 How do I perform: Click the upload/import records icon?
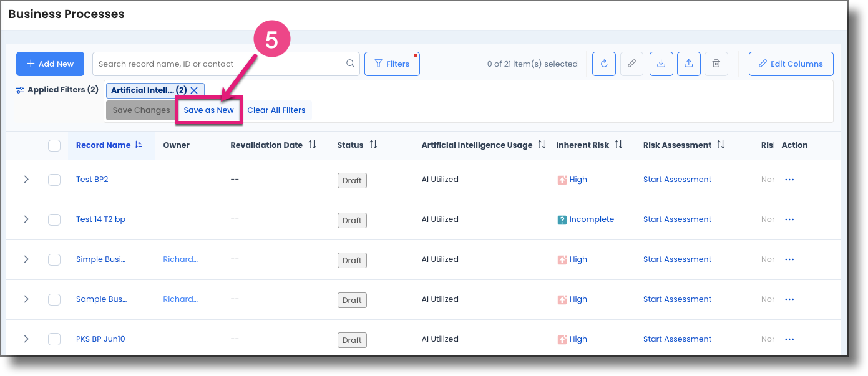point(688,64)
